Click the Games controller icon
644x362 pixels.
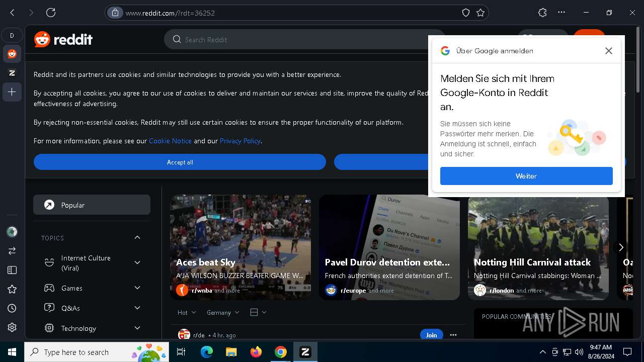click(49, 288)
